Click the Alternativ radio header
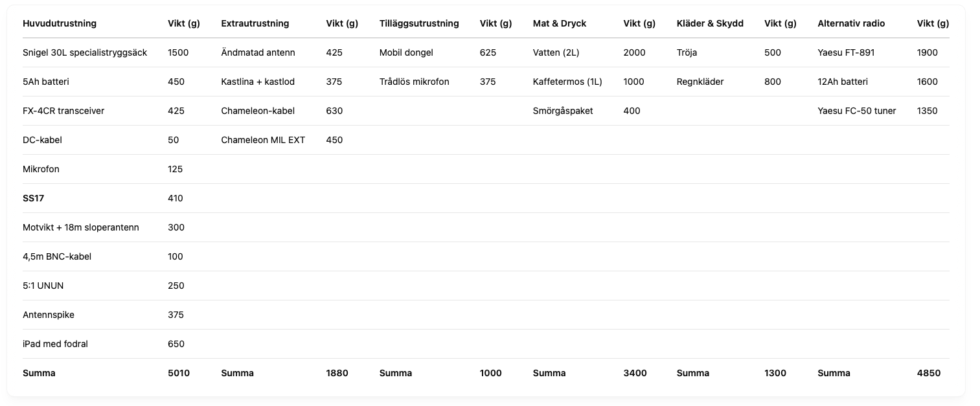Viewport: 980px width, 406px height. pos(851,23)
